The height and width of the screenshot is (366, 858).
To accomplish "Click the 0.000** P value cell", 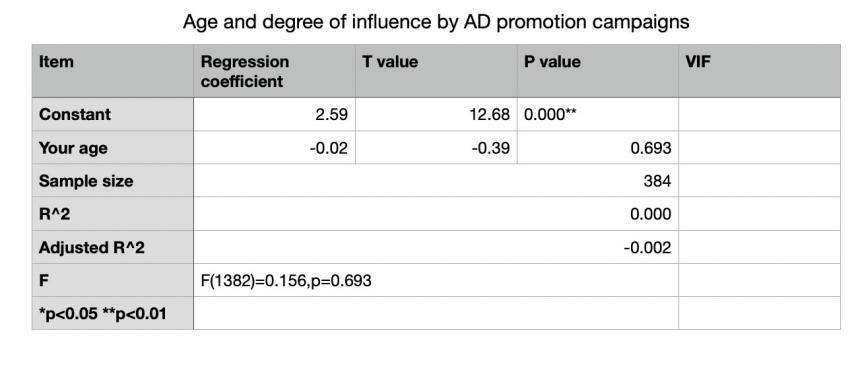I will [x=598, y=114].
